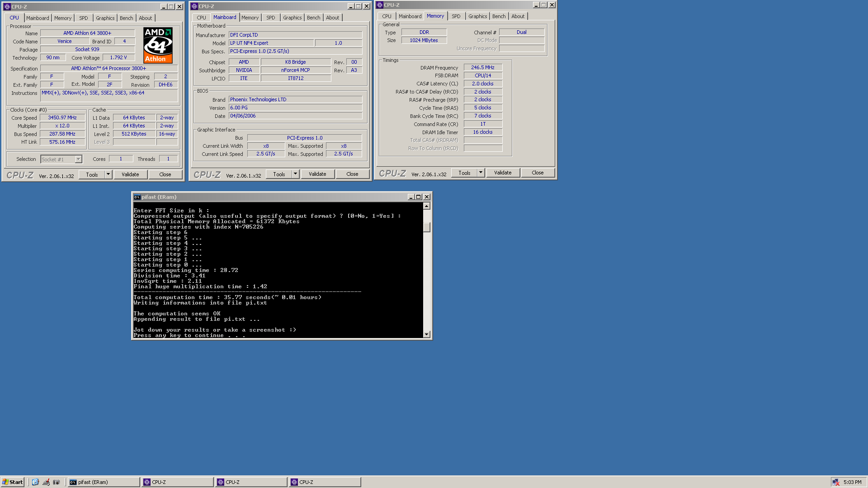This screenshot has height=488, width=868.
Task: Open Memory tab in the left CPU-Z window
Action: [x=63, y=18]
